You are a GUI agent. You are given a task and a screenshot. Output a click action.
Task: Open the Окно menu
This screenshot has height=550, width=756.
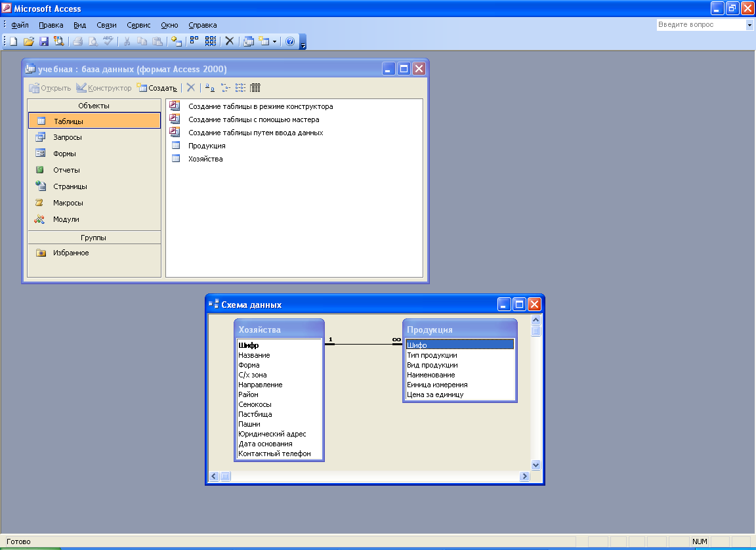[x=169, y=25]
